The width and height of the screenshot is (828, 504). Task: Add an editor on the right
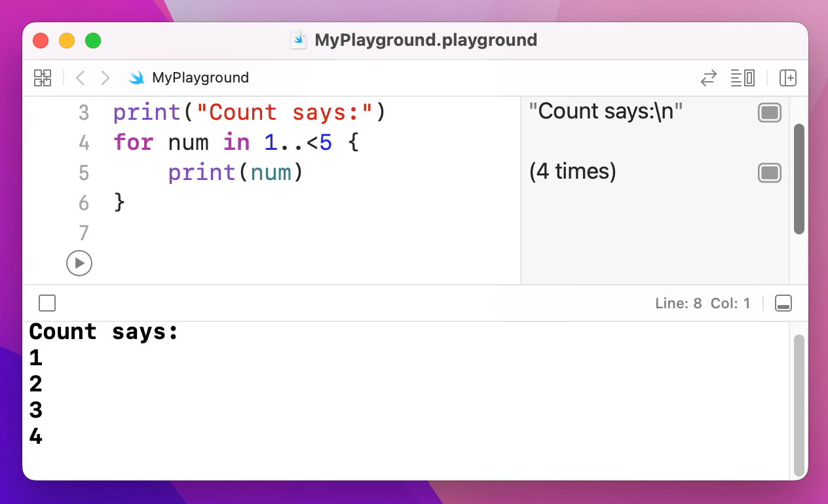coord(787,78)
